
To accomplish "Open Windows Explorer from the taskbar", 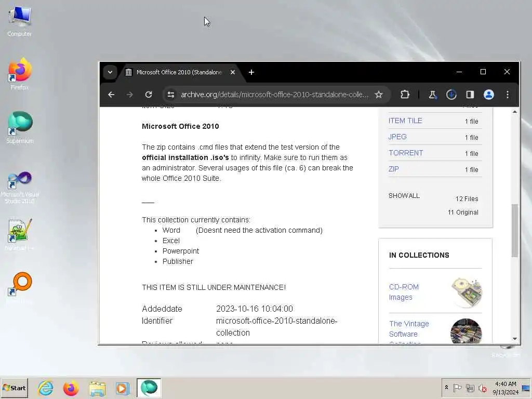I will [97, 388].
